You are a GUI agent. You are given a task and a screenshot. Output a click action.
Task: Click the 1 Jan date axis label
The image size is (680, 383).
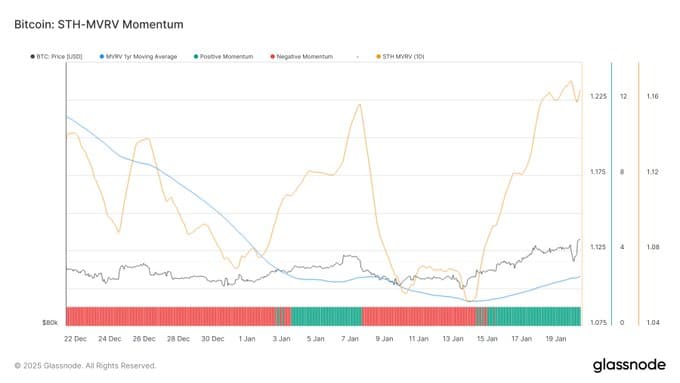247,339
